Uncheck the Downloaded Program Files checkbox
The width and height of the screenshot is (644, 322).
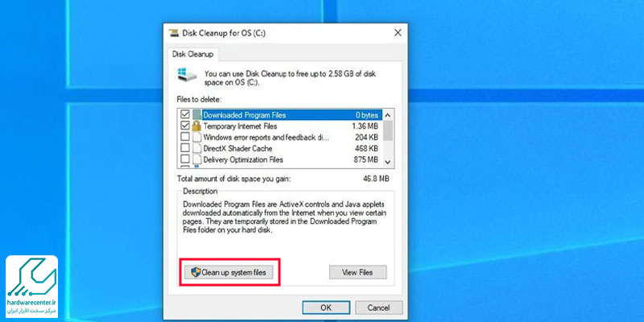[185, 115]
